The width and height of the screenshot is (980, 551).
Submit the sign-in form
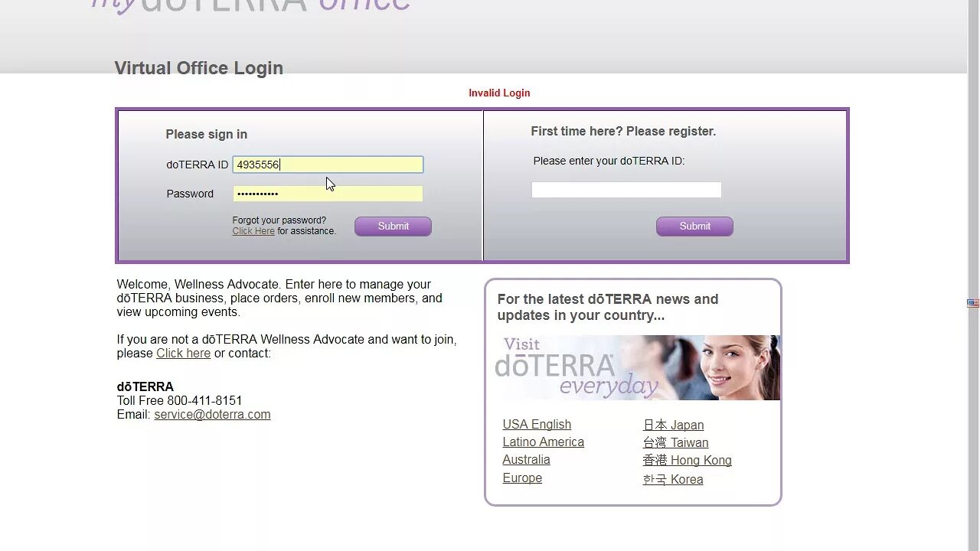[x=393, y=227]
